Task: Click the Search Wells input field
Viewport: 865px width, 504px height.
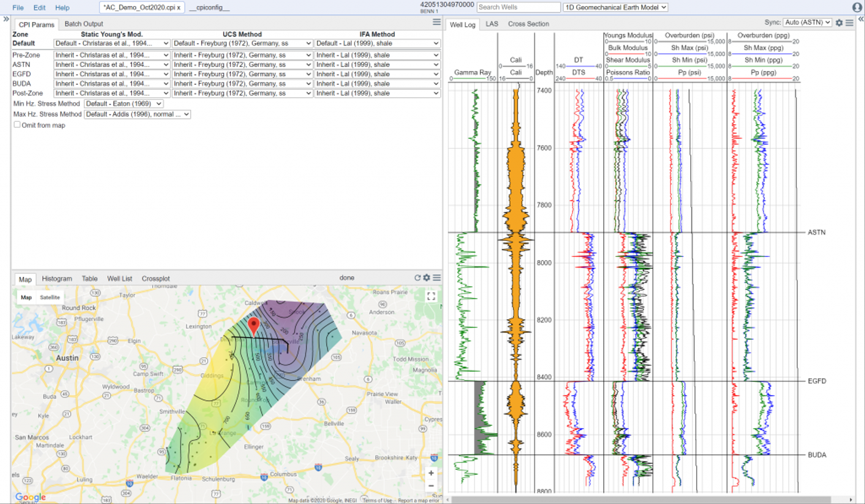Action: (518, 7)
